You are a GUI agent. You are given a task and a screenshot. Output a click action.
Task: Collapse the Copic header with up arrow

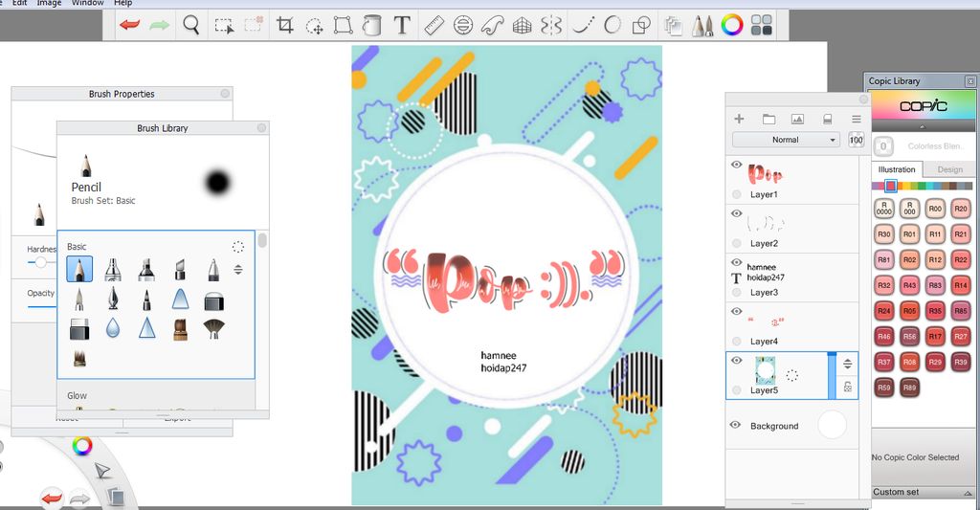[x=923, y=127]
